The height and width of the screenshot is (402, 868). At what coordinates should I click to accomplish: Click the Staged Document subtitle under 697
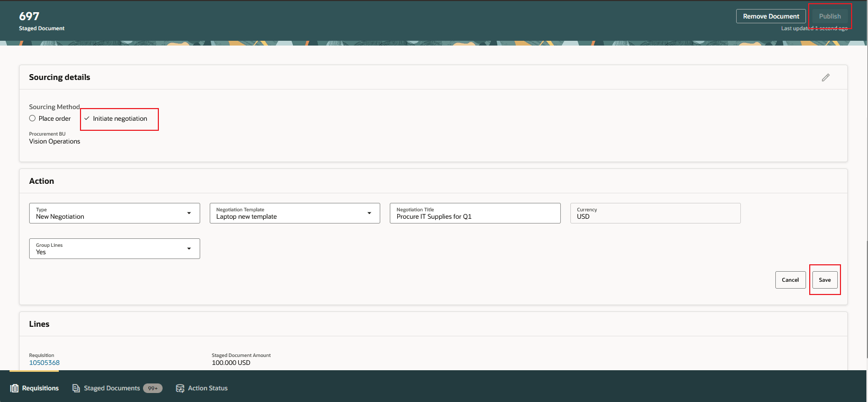coord(42,29)
